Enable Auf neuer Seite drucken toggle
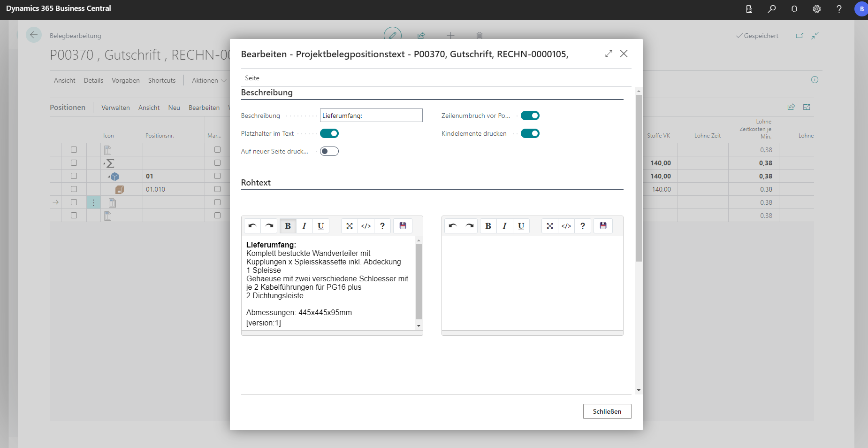Viewport: 868px width, 448px height. (x=329, y=151)
